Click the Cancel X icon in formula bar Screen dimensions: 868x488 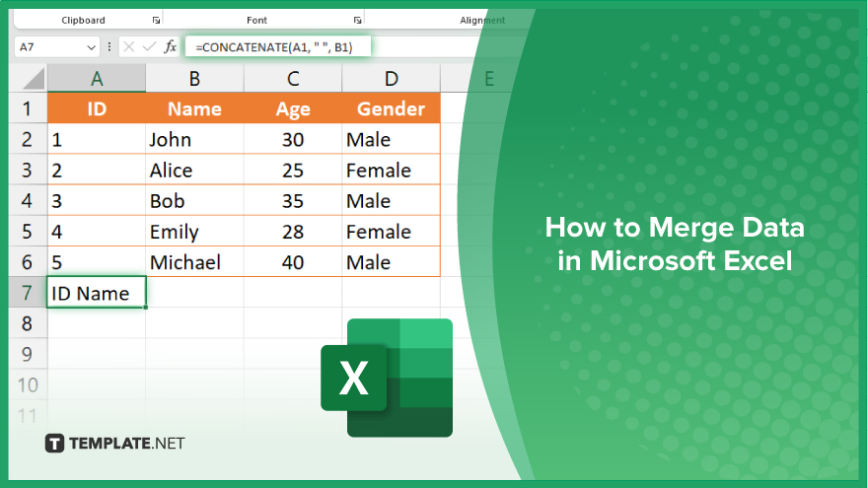pyautogui.click(x=129, y=47)
